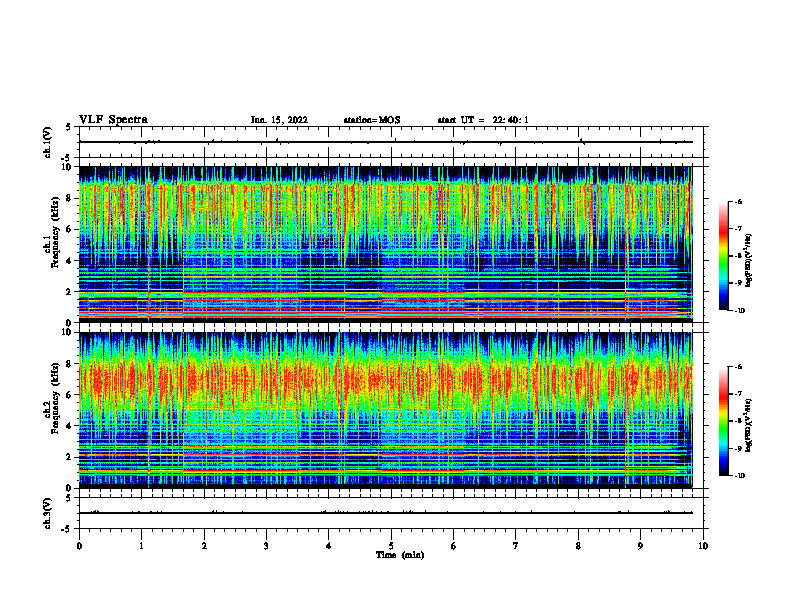Screen dimensions: 792x612
Task: Click the ch.1 spectrogram "6" kHz tick label
Action: click(70, 229)
